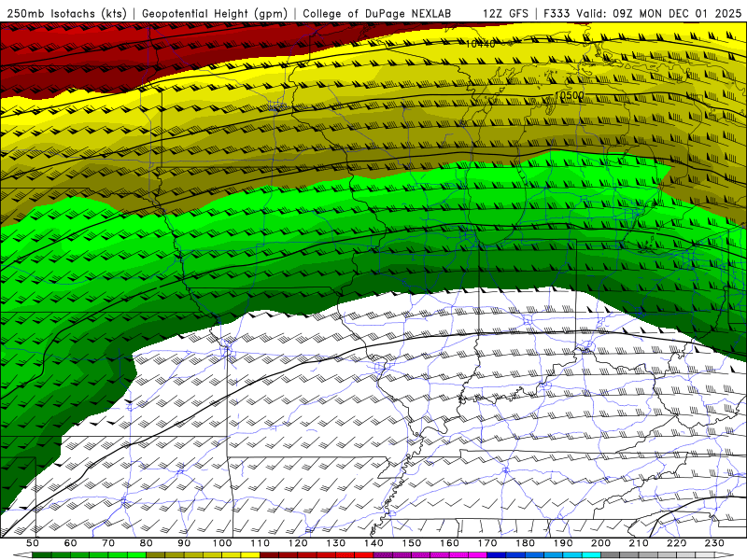The height and width of the screenshot is (560, 747).
Task: Click the 200 tick label on colorbar
Action: [600, 543]
